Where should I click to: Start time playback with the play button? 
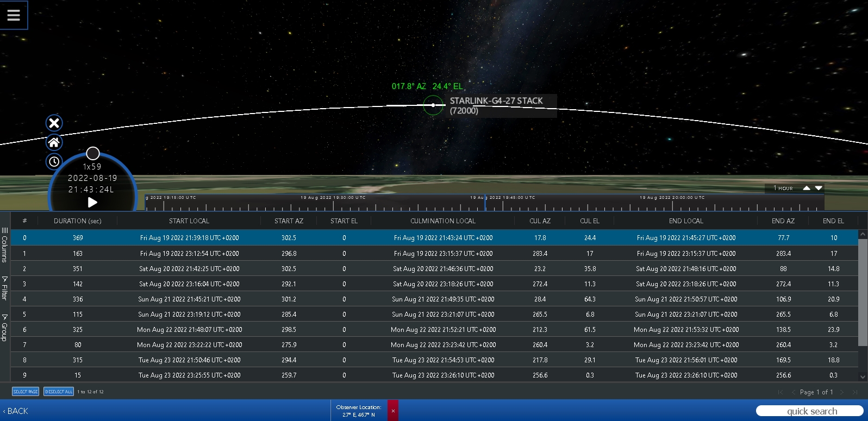pyautogui.click(x=92, y=203)
